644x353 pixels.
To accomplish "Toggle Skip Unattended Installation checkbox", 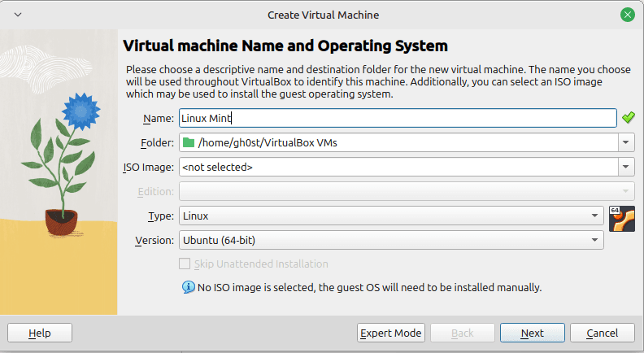I will click(185, 264).
